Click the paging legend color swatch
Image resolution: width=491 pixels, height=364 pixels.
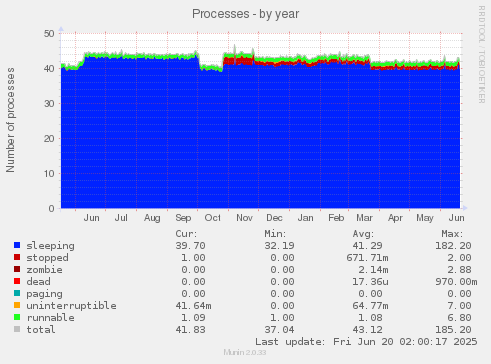coord(17,293)
